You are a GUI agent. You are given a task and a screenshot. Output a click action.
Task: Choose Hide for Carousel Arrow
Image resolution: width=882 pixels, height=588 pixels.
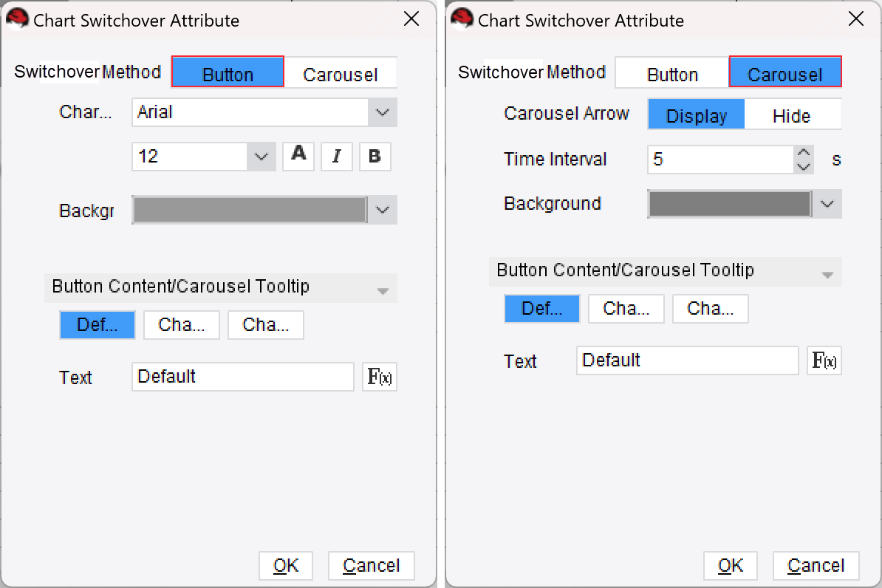(792, 114)
